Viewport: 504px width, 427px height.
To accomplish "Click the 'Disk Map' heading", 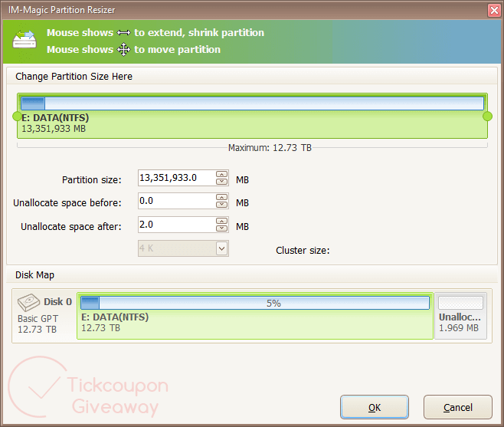I will (x=34, y=275).
